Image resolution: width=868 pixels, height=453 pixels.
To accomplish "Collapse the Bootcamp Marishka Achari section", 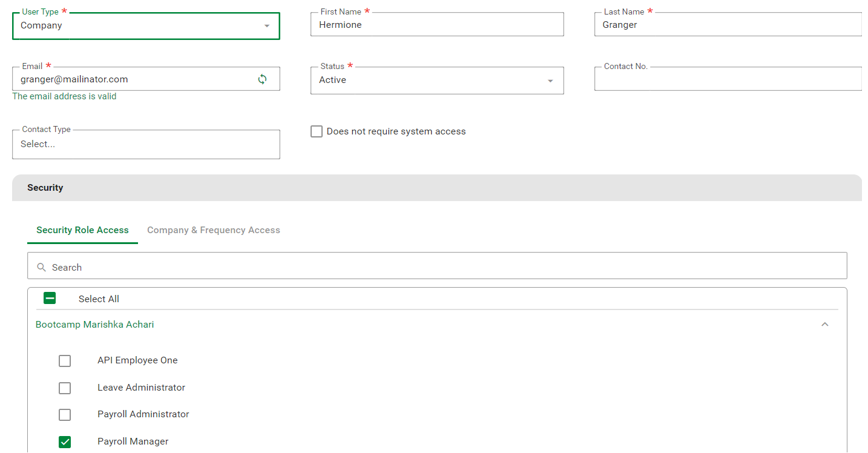I will tap(824, 325).
